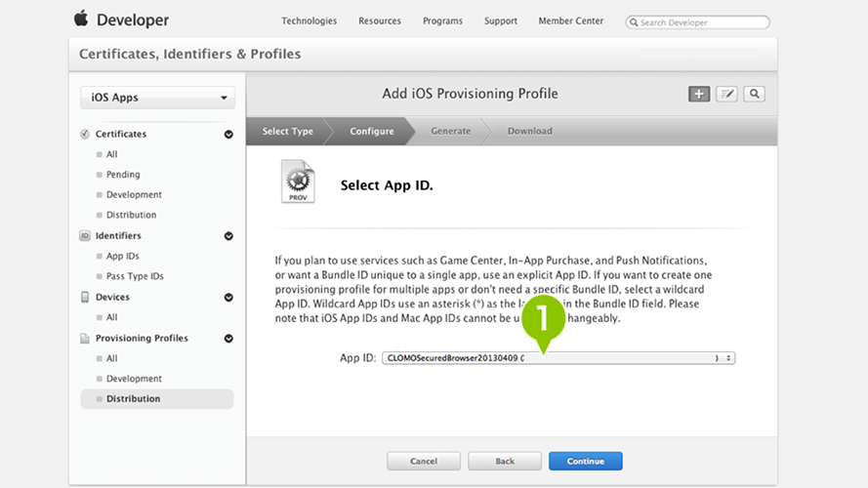Click the Download step
The width and height of the screenshot is (868, 488).
(x=530, y=131)
